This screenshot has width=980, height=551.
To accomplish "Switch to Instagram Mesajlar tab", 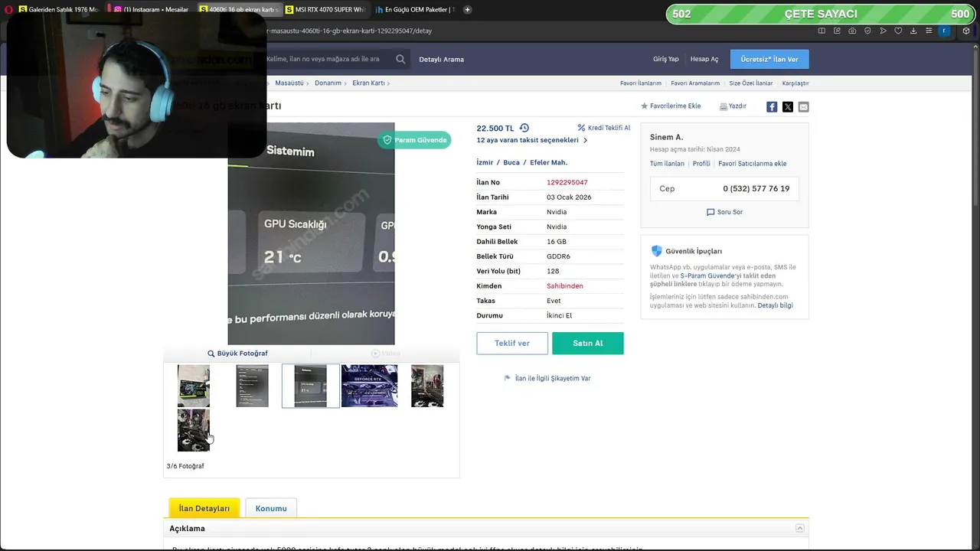I will pos(151,9).
